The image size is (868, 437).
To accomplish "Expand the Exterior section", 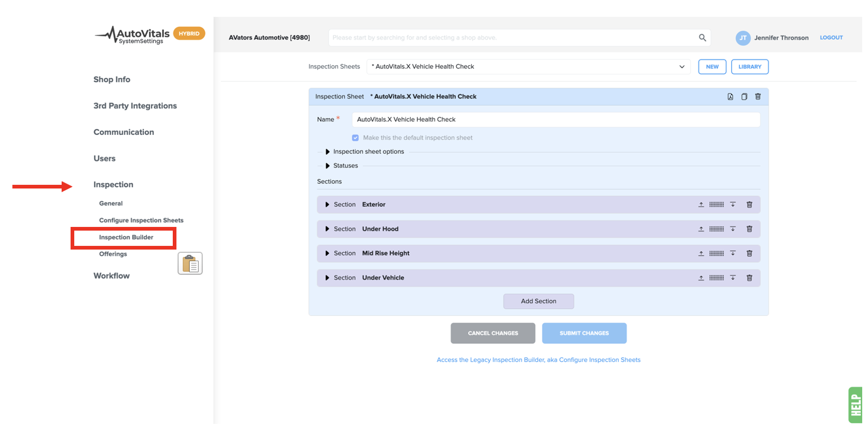I will pyautogui.click(x=327, y=204).
